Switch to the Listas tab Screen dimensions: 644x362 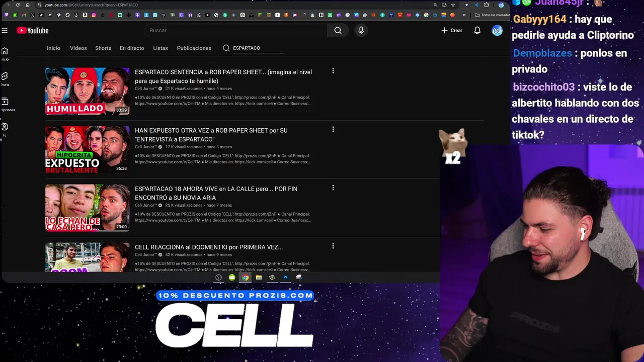click(x=160, y=48)
